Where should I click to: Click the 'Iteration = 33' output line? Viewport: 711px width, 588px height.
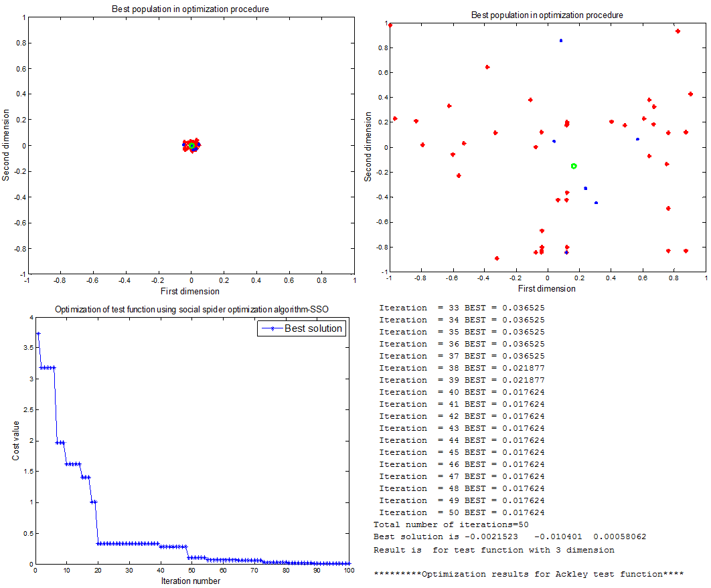tap(462, 308)
